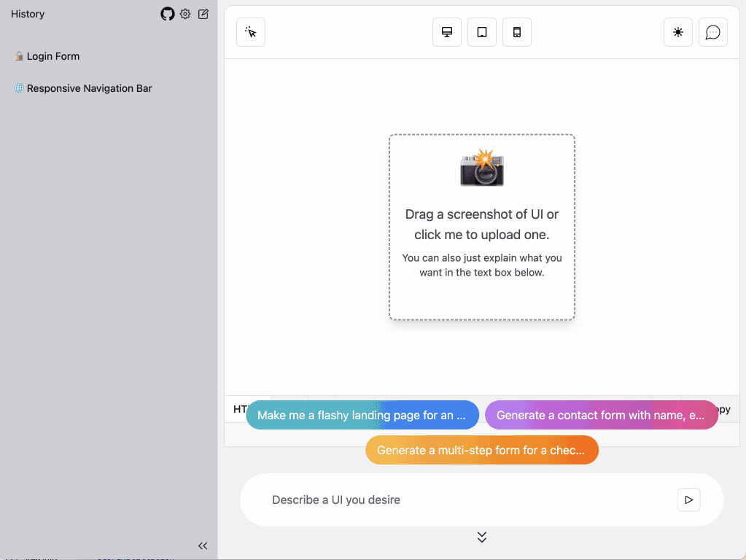
Task: Toggle light theme with the sun icon
Action: [677, 31]
